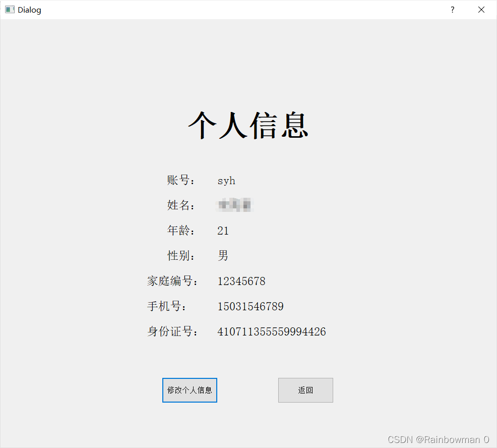Select the ID number value
Screen dimensions: 497x448
click(x=271, y=331)
